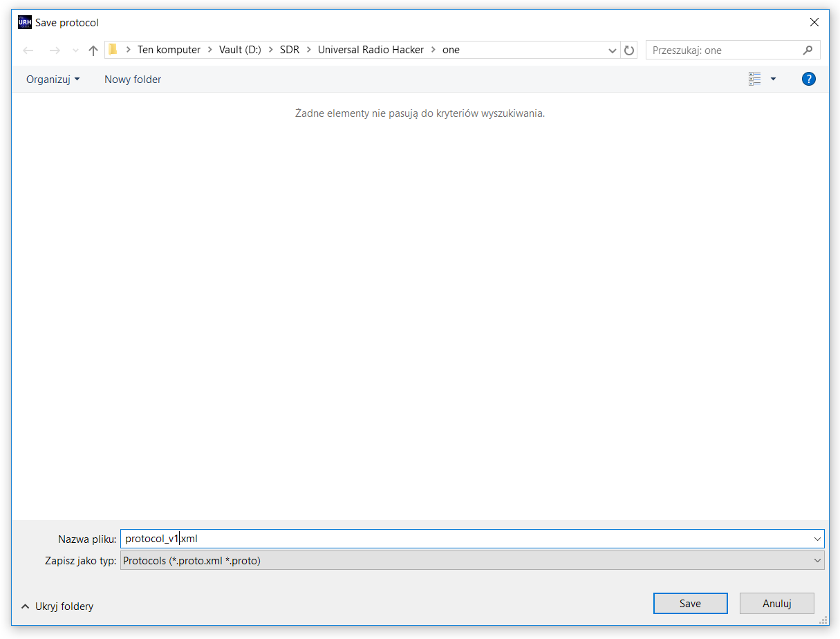The height and width of the screenshot is (639, 840).
Task: Cancel saving with the Anuluj button
Action: tap(776, 602)
